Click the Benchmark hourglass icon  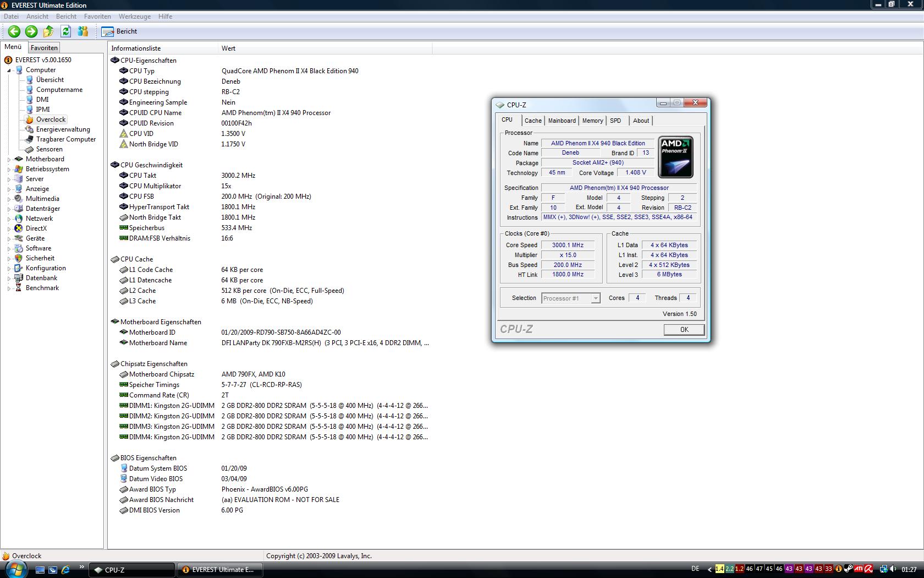[19, 288]
